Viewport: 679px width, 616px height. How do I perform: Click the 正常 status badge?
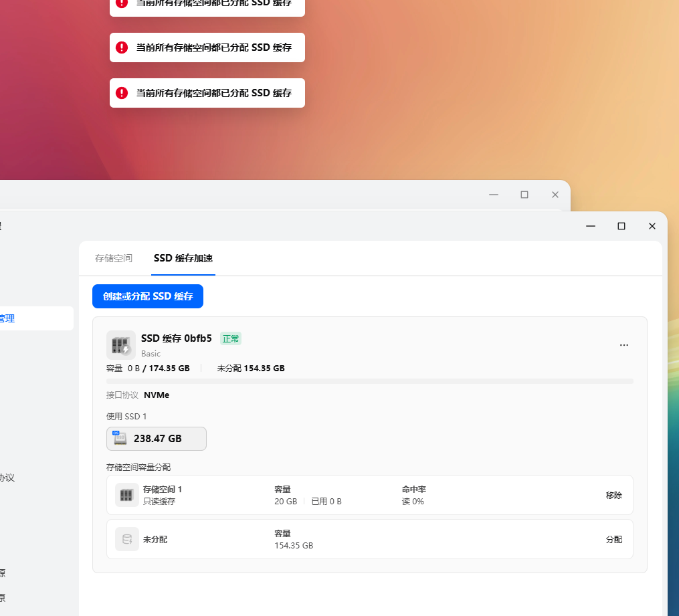point(230,338)
